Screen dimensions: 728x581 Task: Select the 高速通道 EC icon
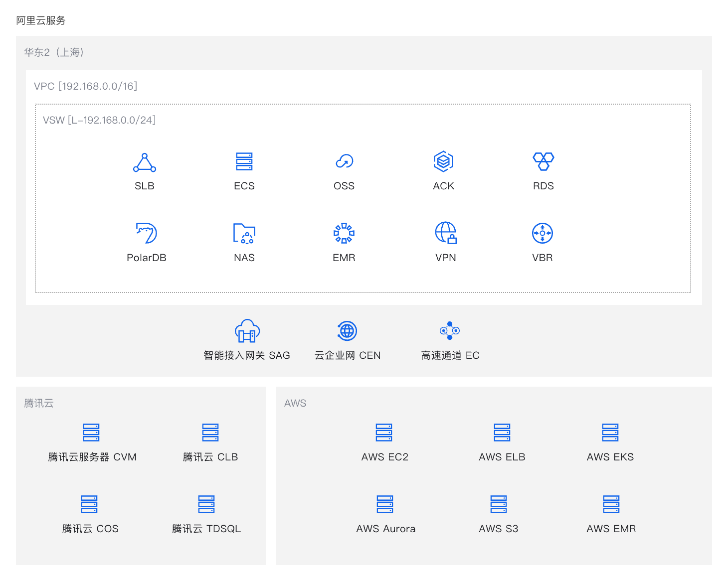[450, 330]
